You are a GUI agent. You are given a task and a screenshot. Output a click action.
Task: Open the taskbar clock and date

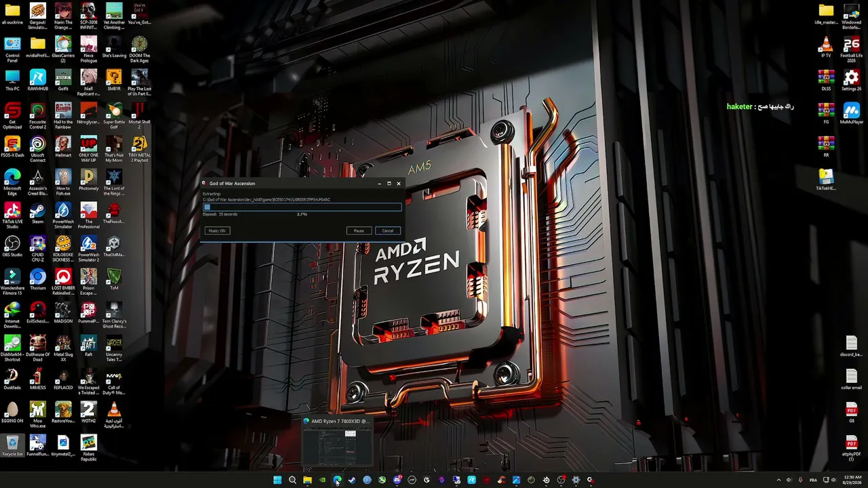coord(852,480)
